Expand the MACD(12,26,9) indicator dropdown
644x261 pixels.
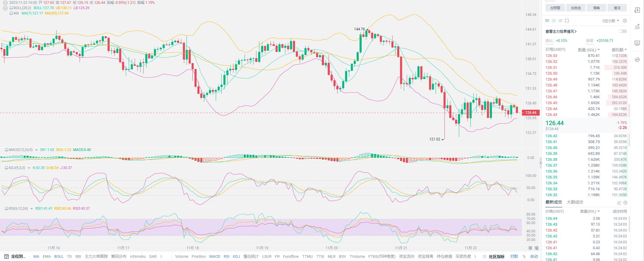(x=36, y=150)
